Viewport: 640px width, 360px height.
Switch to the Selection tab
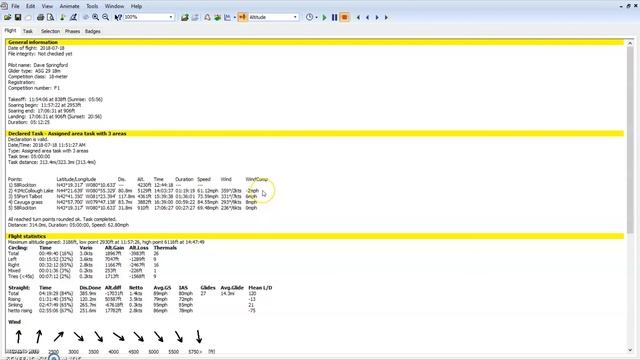pos(50,31)
